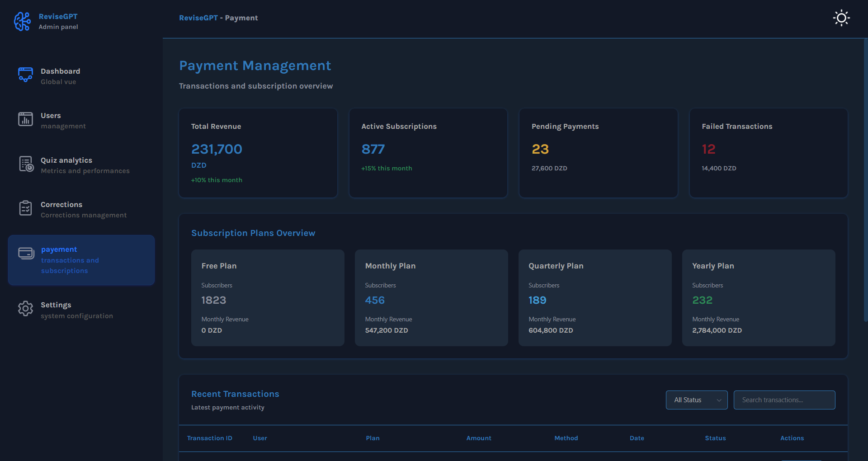
Task: Click the +15% this month text
Action: [x=387, y=169]
